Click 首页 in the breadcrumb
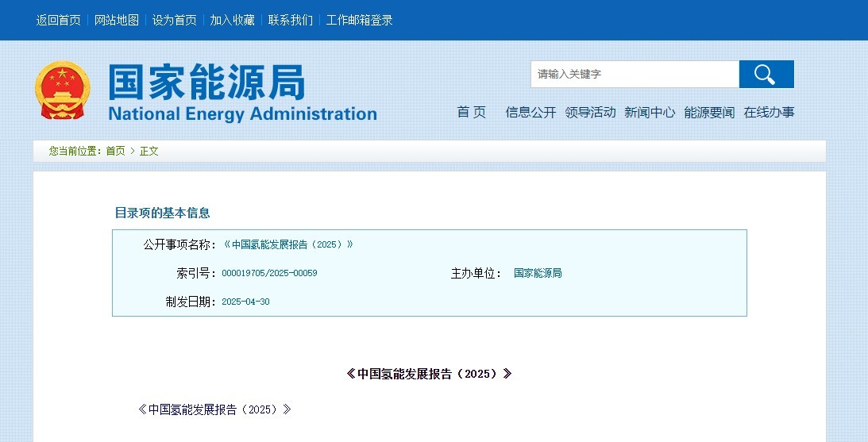Viewport: 868px width, 442px height. coord(115,151)
